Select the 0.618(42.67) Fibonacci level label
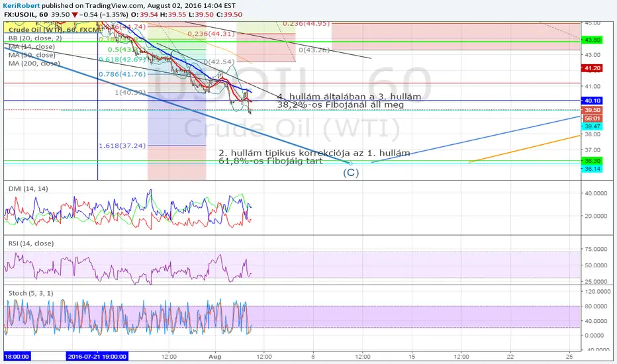Viewport: 617px width, 364px height. 122,60
